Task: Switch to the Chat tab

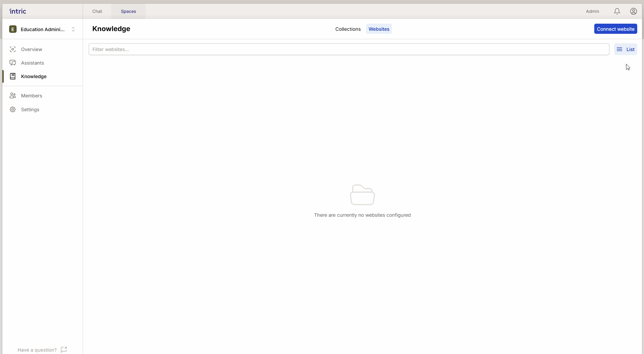Action: pos(97,11)
